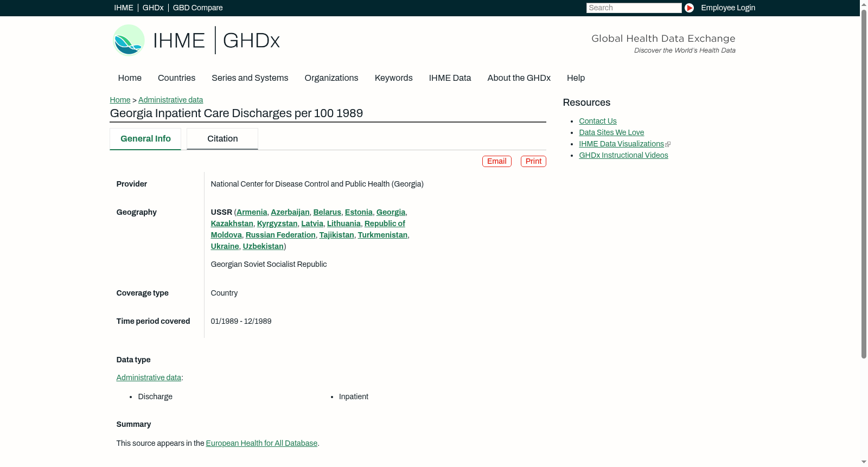Click the 'Discharge' list item

click(155, 397)
